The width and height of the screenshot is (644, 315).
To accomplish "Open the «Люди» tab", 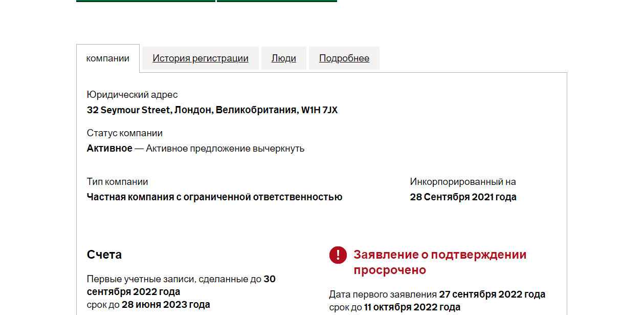I will [284, 58].
